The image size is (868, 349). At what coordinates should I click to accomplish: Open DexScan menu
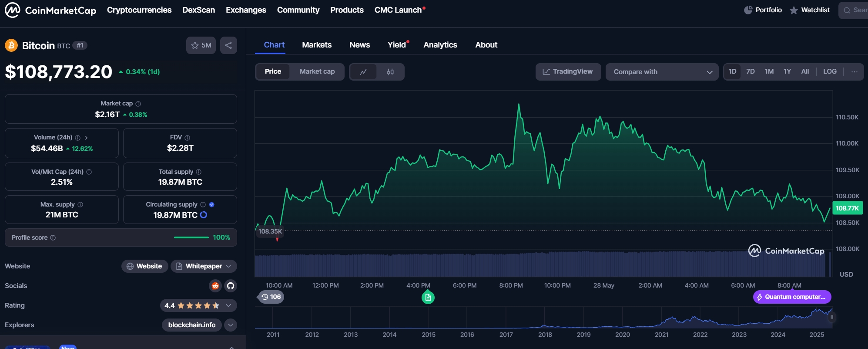(x=198, y=10)
